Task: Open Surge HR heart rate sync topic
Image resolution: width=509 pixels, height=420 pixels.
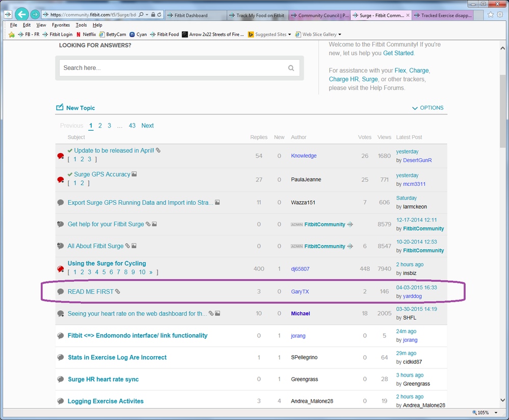Action: pyautogui.click(x=103, y=379)
